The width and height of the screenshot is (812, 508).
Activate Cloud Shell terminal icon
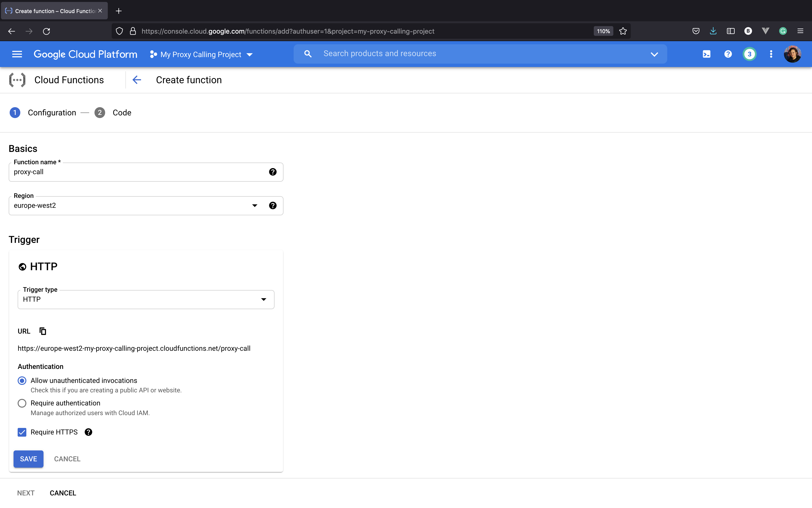707,54
